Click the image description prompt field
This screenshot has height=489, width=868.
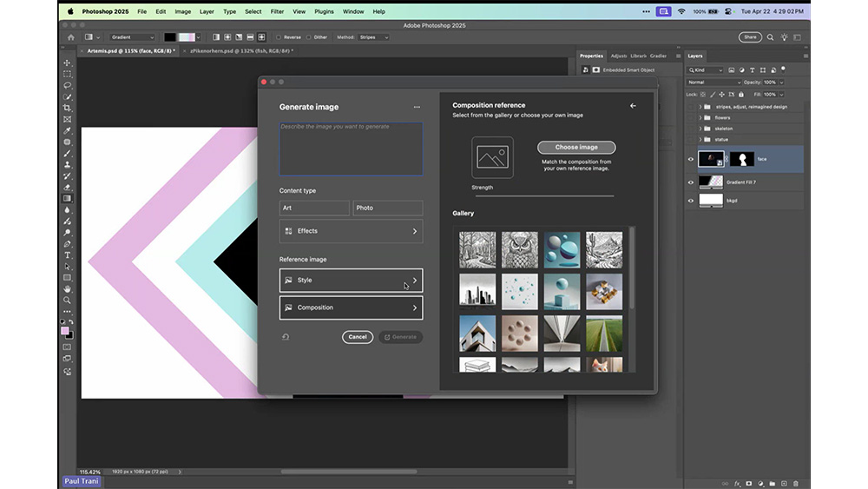pos(351,149)
